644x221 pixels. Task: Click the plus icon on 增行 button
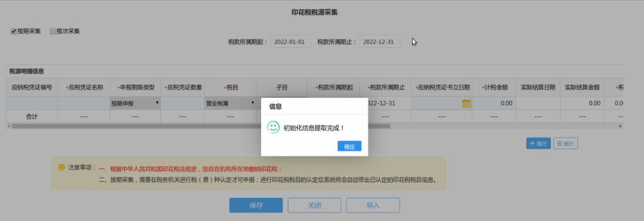(532, 143)
